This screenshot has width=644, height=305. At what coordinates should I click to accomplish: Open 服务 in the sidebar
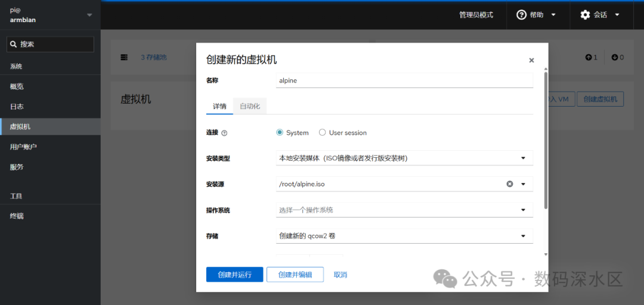click(50, 167)
